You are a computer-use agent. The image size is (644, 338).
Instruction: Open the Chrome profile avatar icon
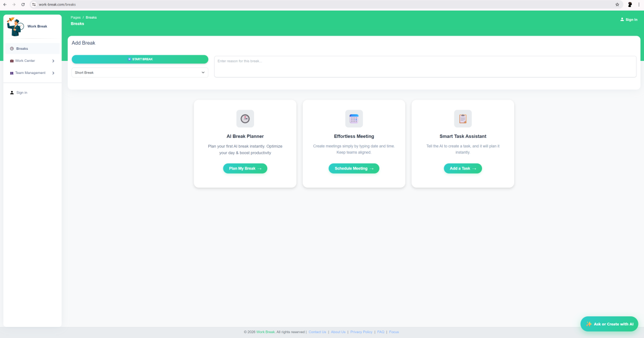click(x=629, y=4)
